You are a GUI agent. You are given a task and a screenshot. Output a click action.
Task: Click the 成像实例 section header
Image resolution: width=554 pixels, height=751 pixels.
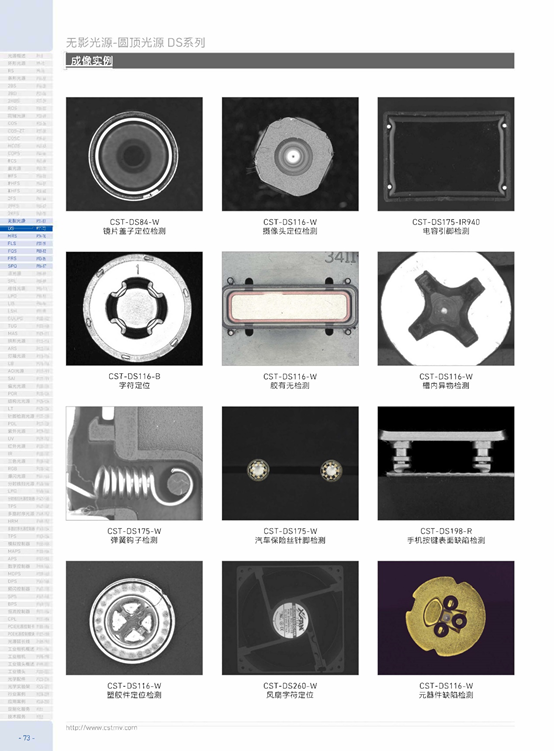click(x=91, y=61)
